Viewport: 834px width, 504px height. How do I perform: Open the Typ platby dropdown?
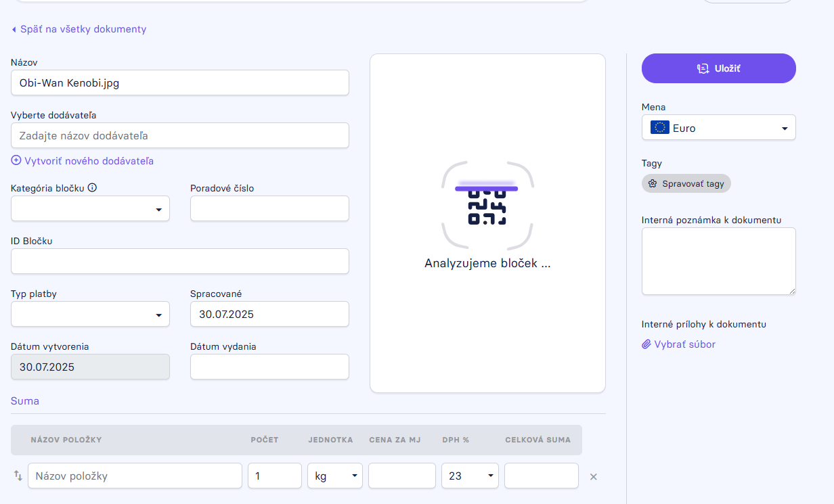(x=90, y=314)
